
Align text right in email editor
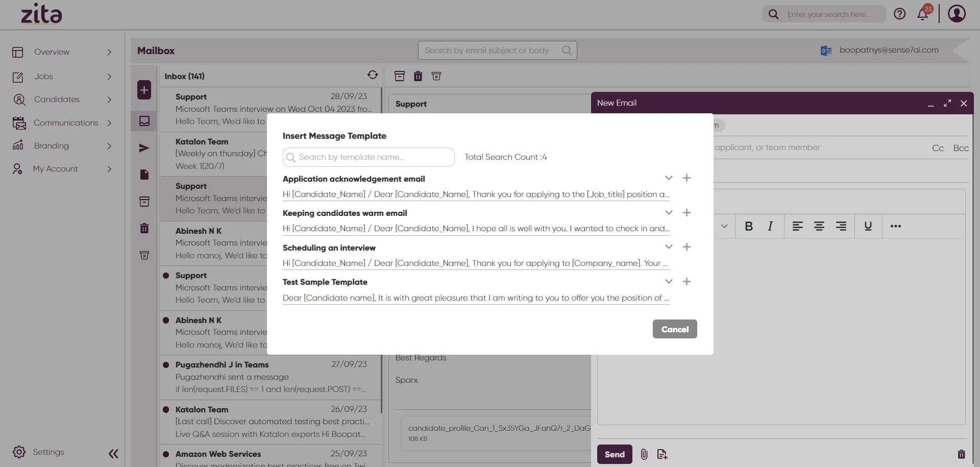point(841,226)
